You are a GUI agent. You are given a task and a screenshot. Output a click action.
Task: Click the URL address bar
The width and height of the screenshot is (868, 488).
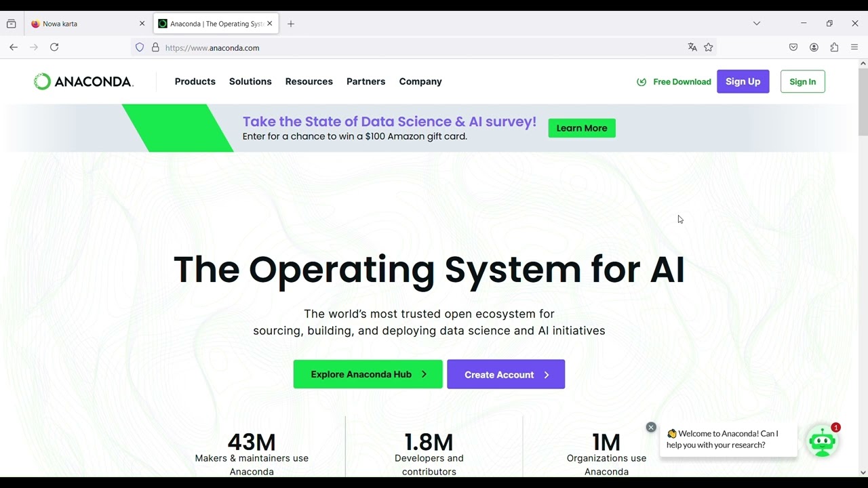point(424,47)
